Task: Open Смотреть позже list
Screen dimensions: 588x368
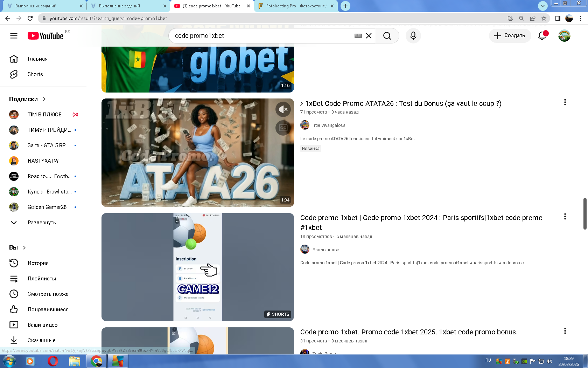Action: [43, 294]
